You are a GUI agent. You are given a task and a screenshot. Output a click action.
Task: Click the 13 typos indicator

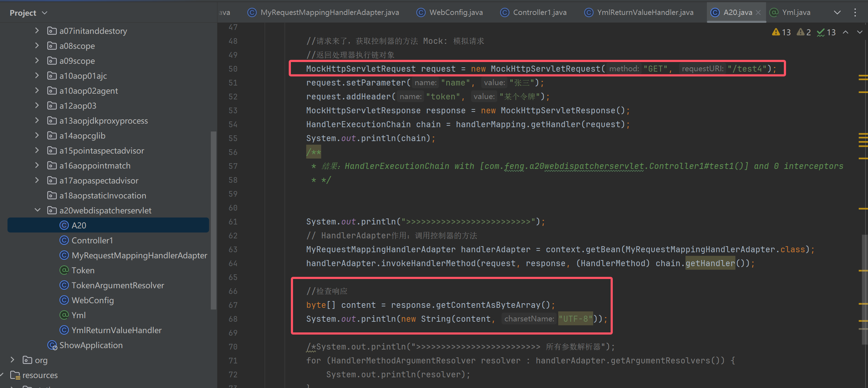[826, 32]
